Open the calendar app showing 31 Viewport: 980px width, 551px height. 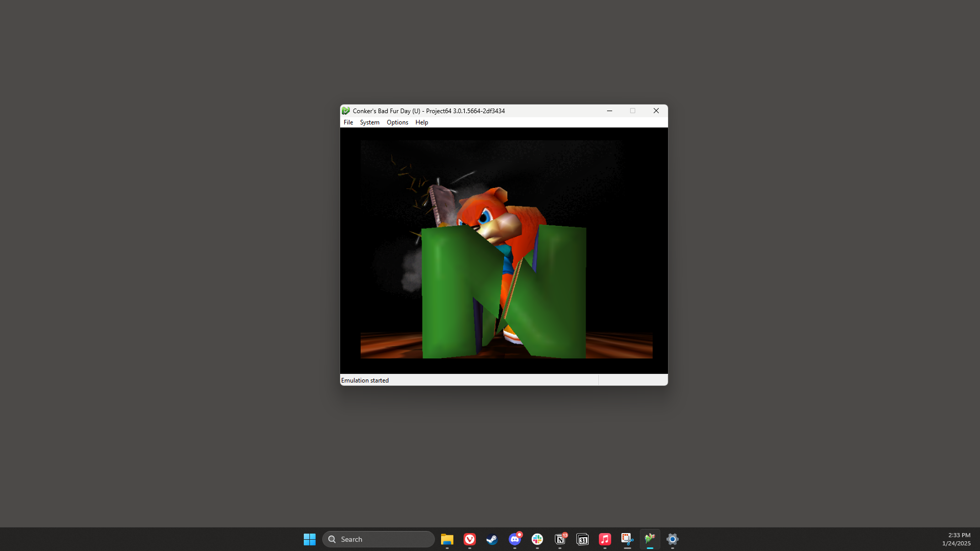click(x=582, y=539)
